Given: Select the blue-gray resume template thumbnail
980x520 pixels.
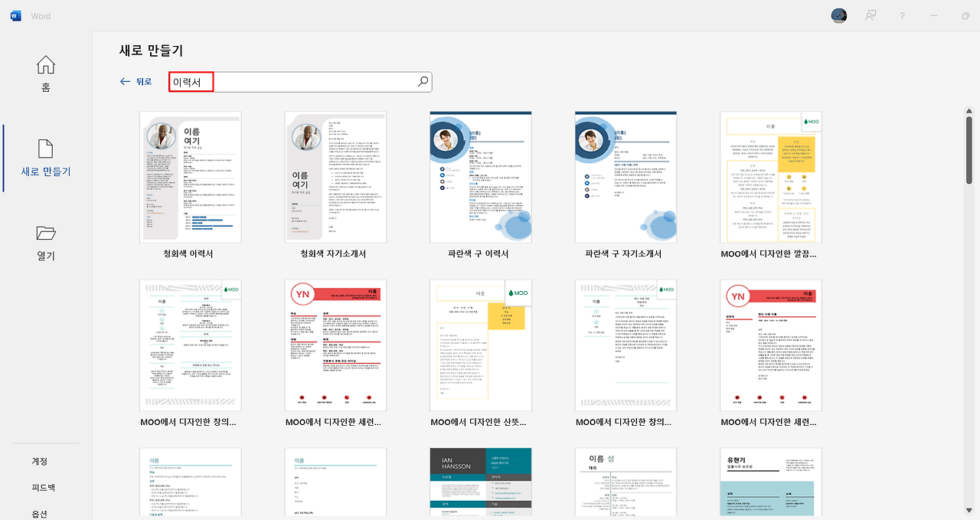Looking at the screenshot, I should click(190, 177).
